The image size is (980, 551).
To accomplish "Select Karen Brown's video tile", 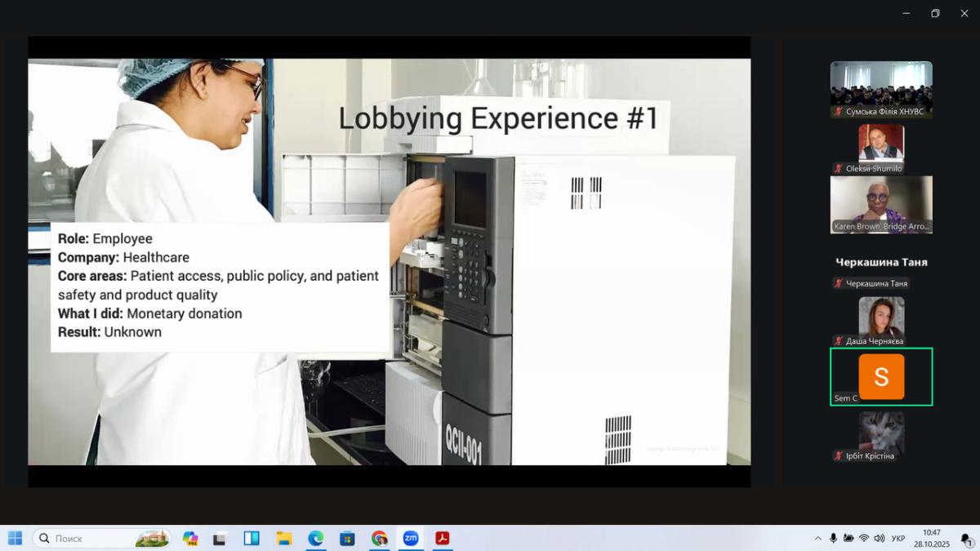I will pos(881,205).
